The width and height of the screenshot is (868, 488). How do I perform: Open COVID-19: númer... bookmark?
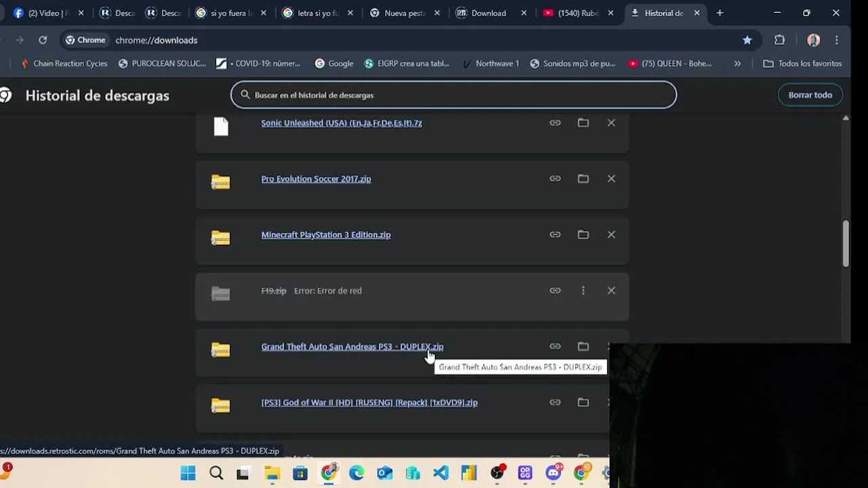pyautogui.click(x=258, y=64)
